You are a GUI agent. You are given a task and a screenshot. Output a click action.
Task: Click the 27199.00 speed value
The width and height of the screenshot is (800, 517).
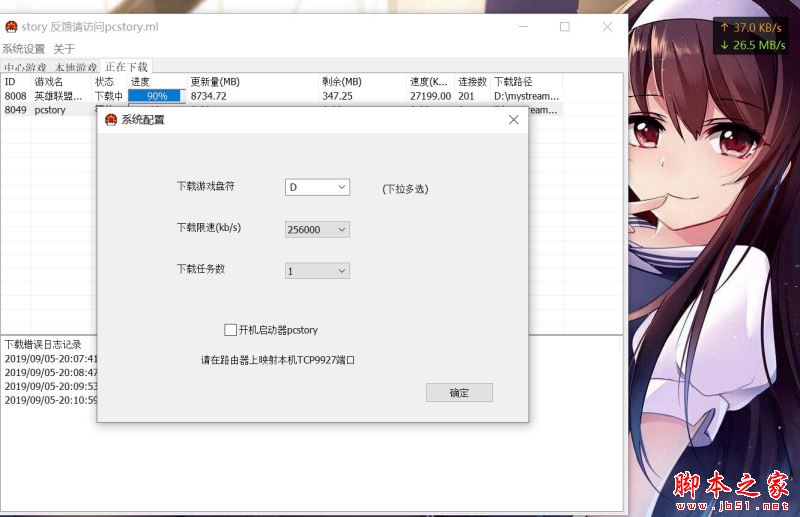coord(431,96)
